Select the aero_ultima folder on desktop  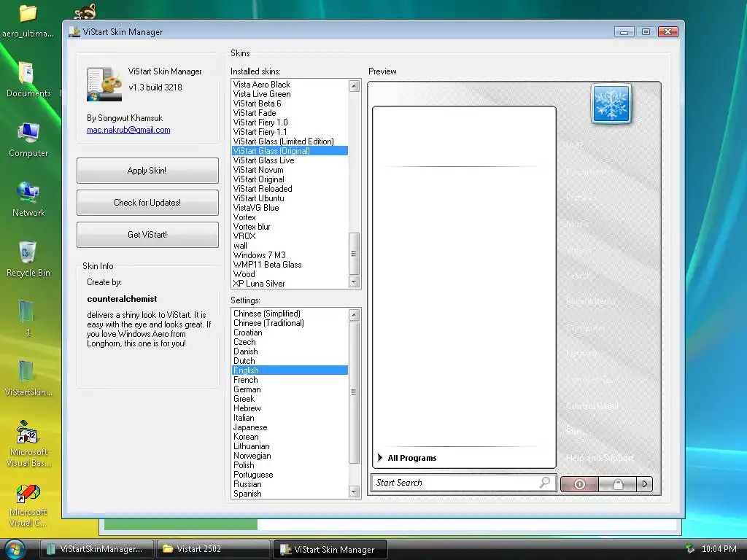click(28, 20)
